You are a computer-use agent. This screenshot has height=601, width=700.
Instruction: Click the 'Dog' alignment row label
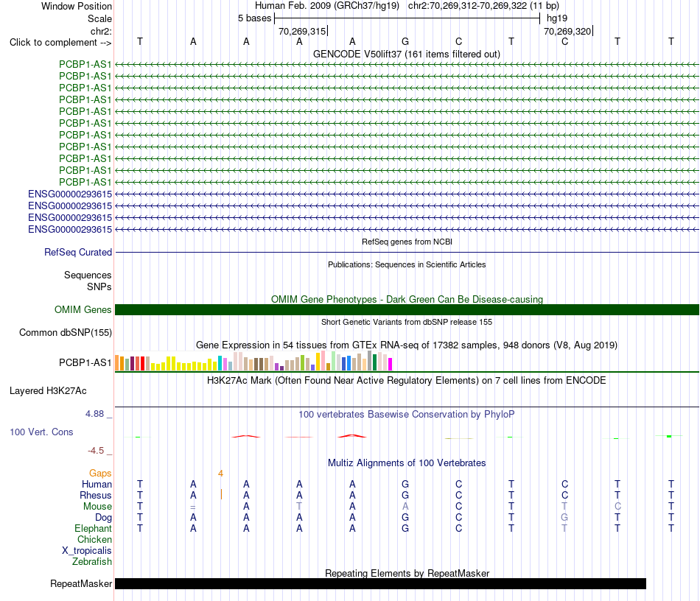click(x=103, y=518)
